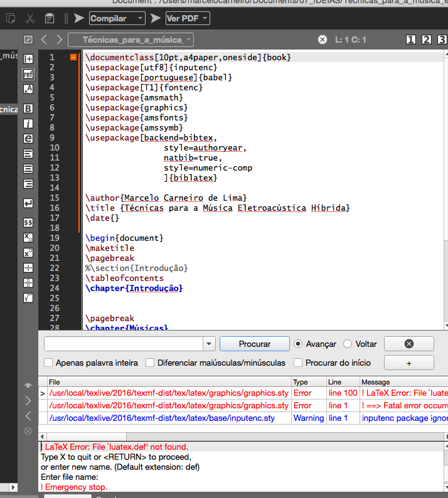
Task: Click the File column header
Action: [169, 382]
